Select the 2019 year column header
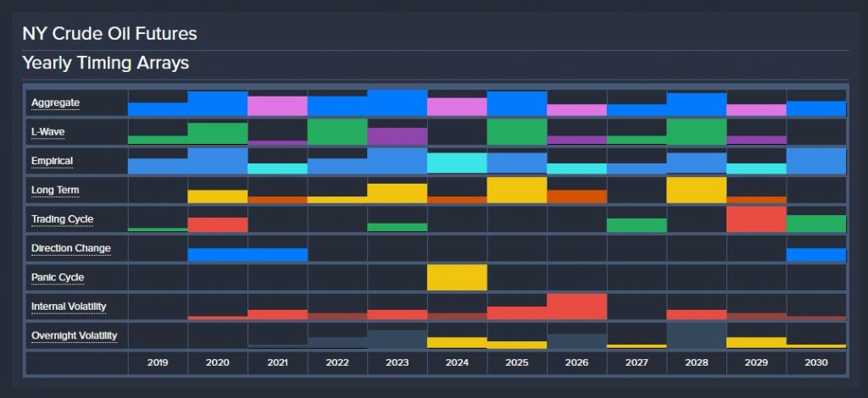 (x=158, y=362)
